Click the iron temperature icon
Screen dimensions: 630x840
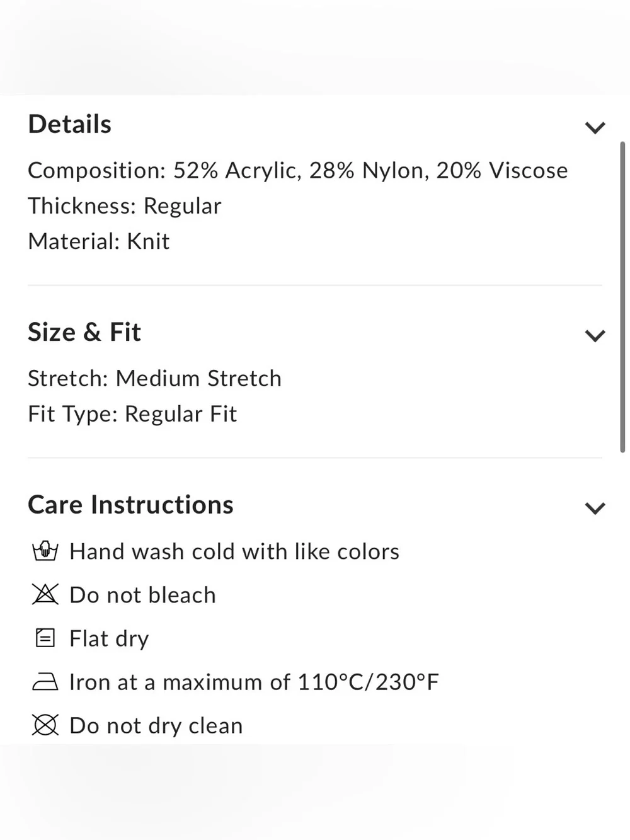click(45, 681)
